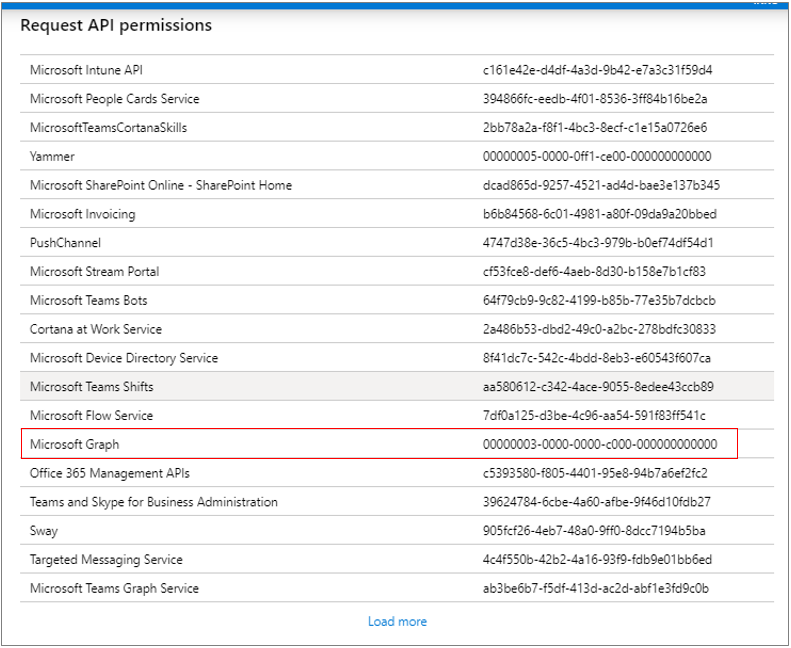Viewport: 791px width, 648px height.
Task: Choose Microsoft Teams Graph Service row
Action: click(397, 587)
